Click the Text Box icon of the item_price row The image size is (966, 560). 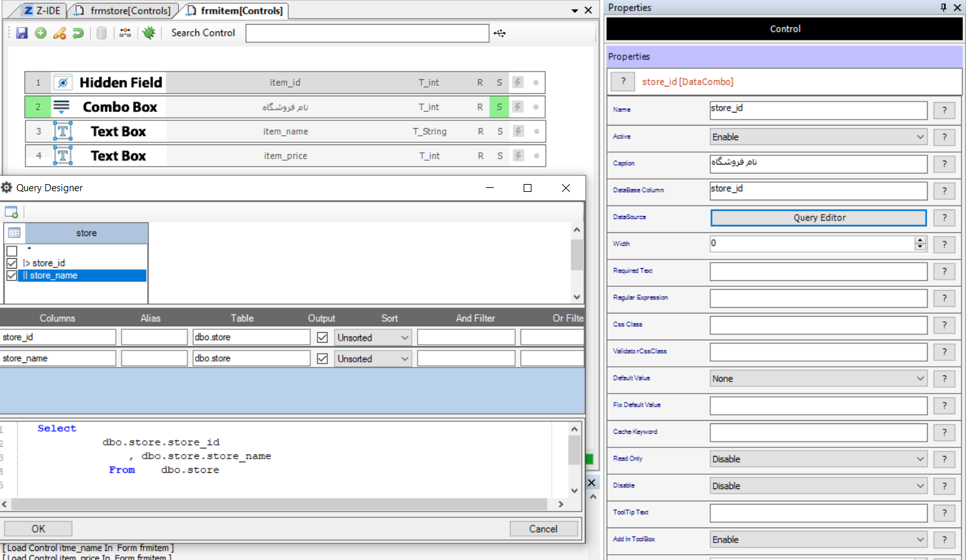tap(62, 156)
